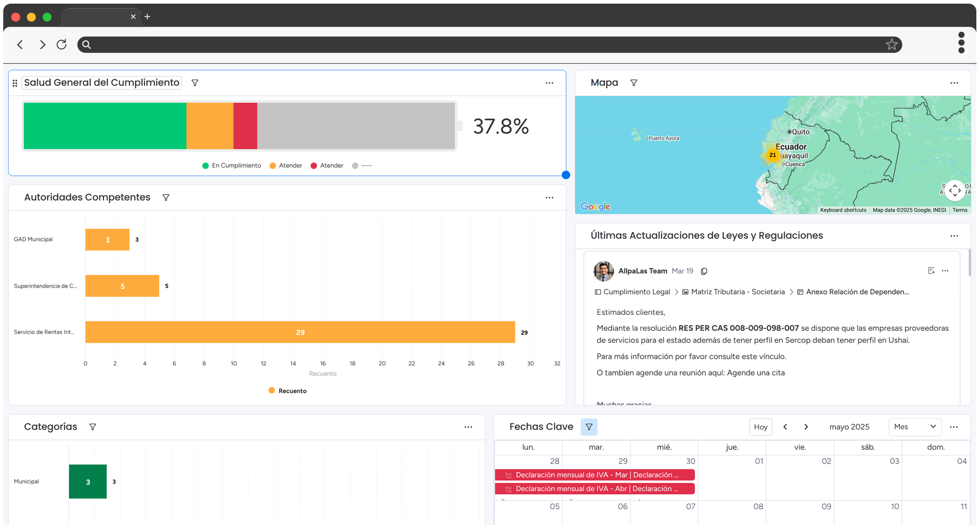Go to next month in calendar
The width and height of the screenshot is (980, 525).
[x=806, y=427]
